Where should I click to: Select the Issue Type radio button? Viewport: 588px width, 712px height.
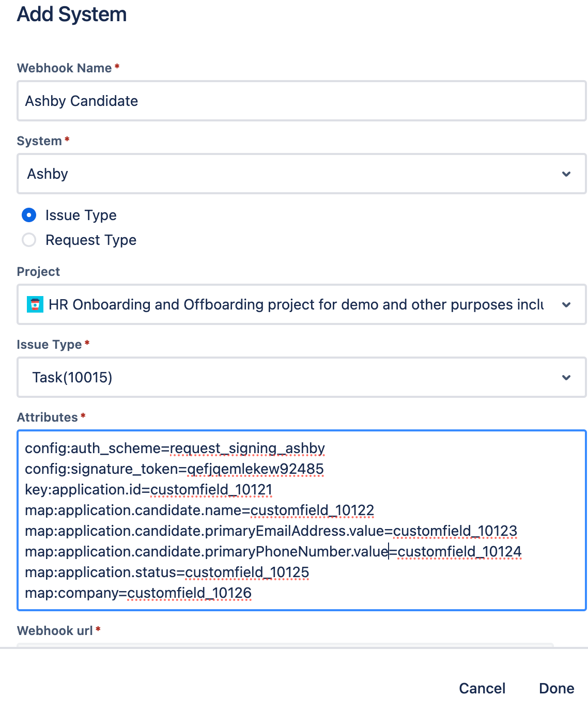[29, 215]
